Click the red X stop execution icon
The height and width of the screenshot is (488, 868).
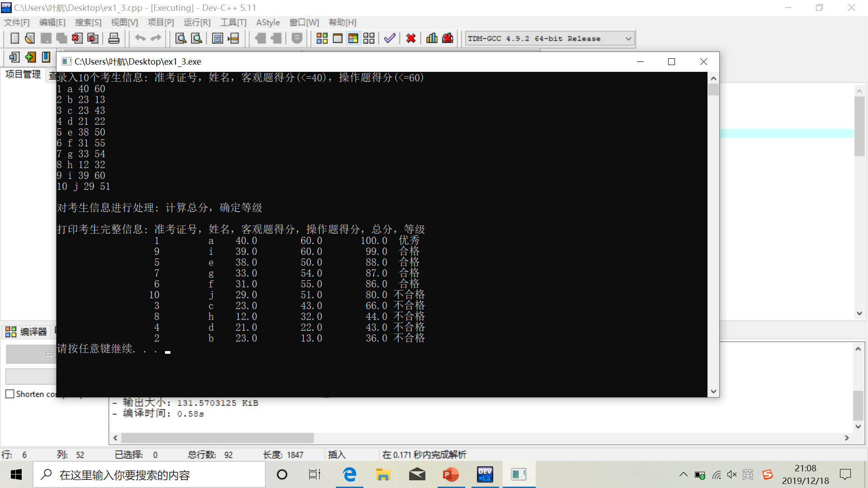click(x=410, y=38)
